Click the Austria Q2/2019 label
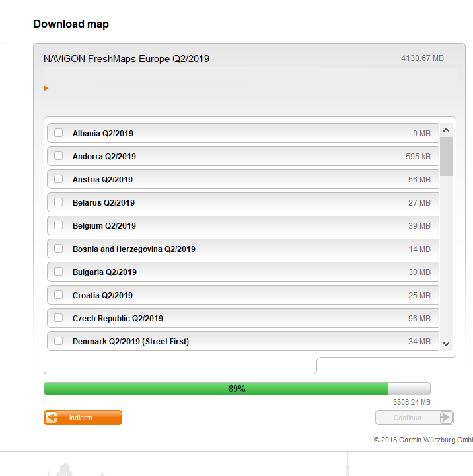Image resolution: width=473 pixels, height=476 pixels. (102, 179)
